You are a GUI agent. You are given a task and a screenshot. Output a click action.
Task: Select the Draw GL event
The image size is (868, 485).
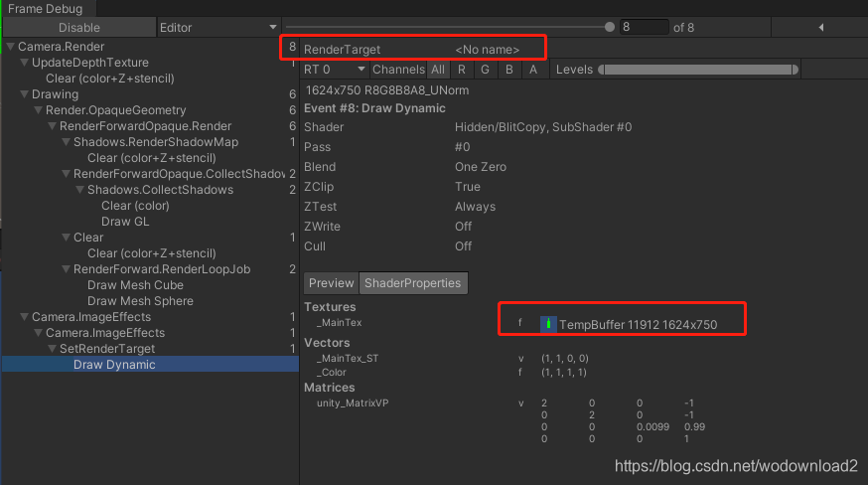125,222
